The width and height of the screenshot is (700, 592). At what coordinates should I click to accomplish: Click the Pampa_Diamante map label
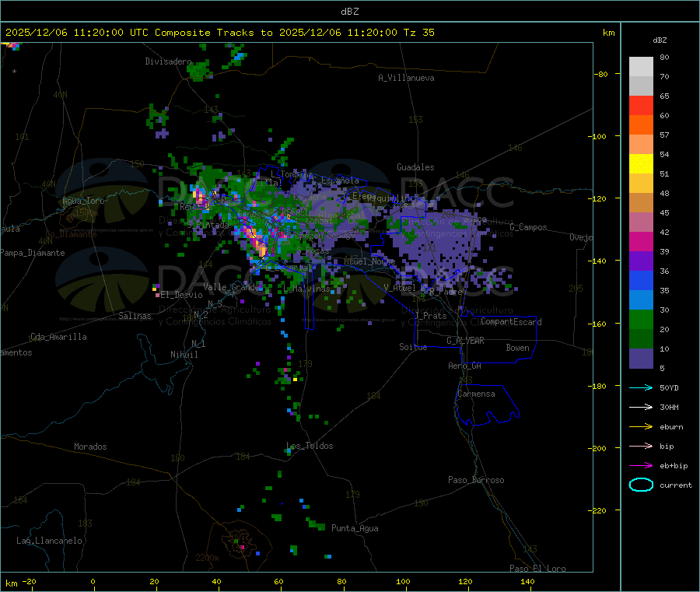click(33, 253)
